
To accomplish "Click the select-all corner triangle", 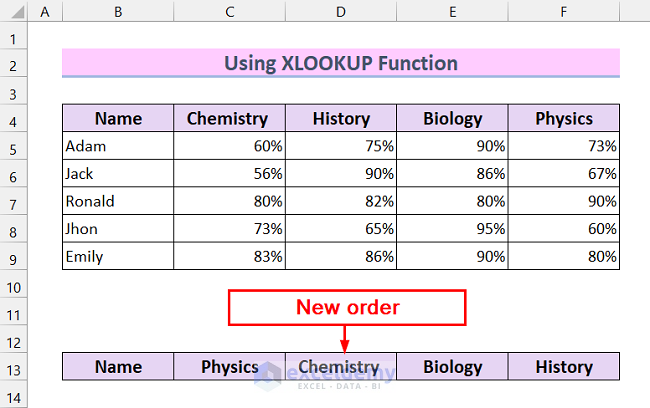I will coord(15,13).
